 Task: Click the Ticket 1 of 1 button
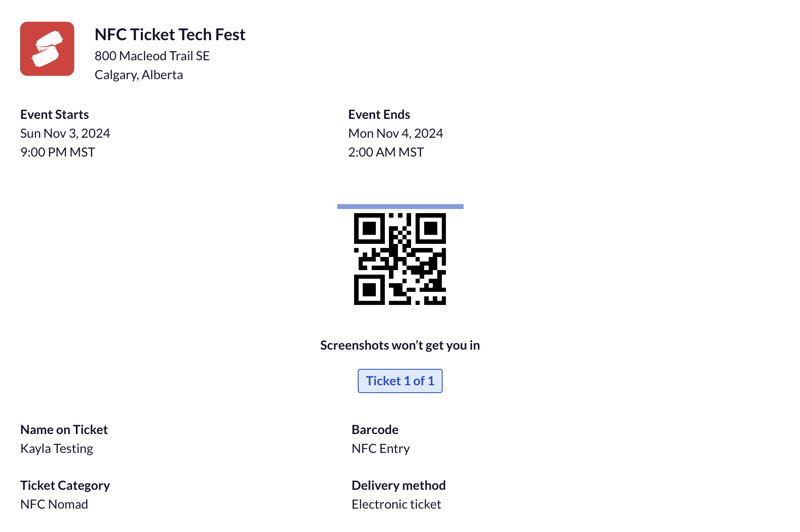pos(400,381)
